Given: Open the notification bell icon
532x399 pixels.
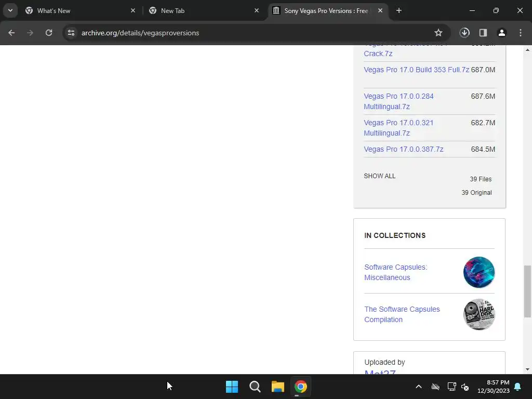Looking at the screenshot, I should [518, 387].
